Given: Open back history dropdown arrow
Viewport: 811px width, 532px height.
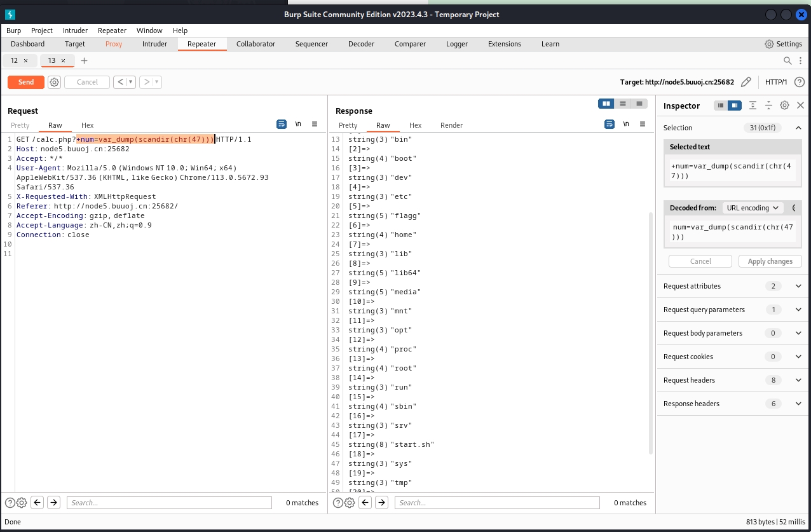Looking at the screenshot, I should click(x=131, y=82).
